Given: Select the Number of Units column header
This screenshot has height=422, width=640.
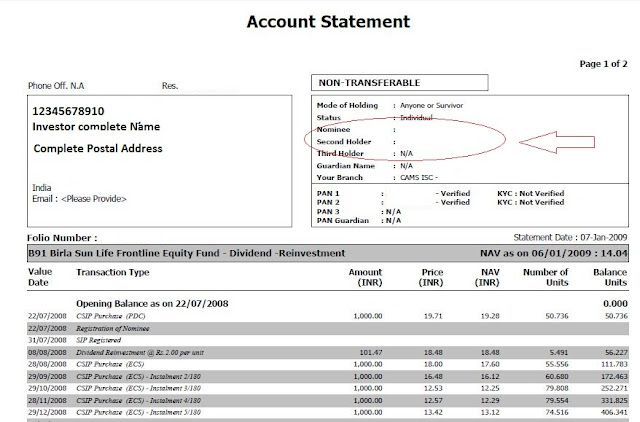Looking at the screenshot, I should [546, 277].
